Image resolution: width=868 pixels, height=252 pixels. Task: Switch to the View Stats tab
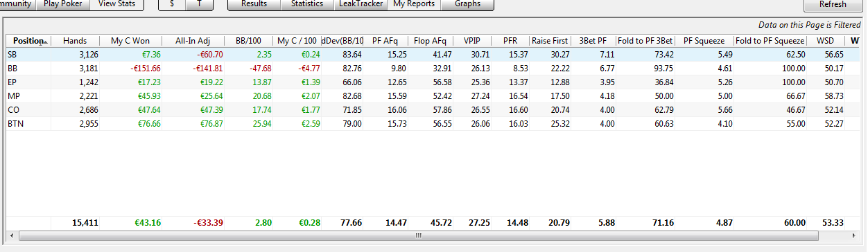tap(117, 4)
